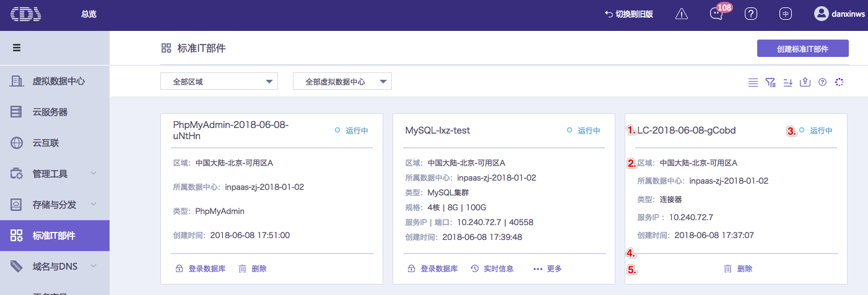Click type value MySQL集群

click(447, 192)
